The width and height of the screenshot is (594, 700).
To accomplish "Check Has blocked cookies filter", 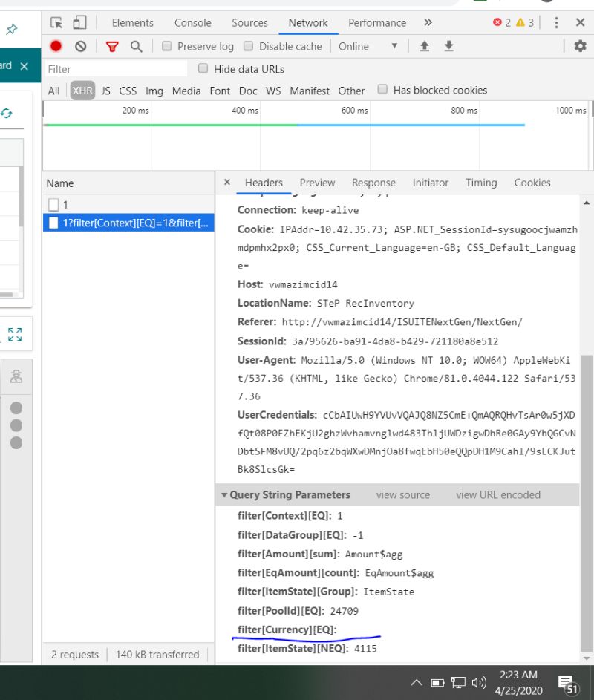I will point(383,90).
